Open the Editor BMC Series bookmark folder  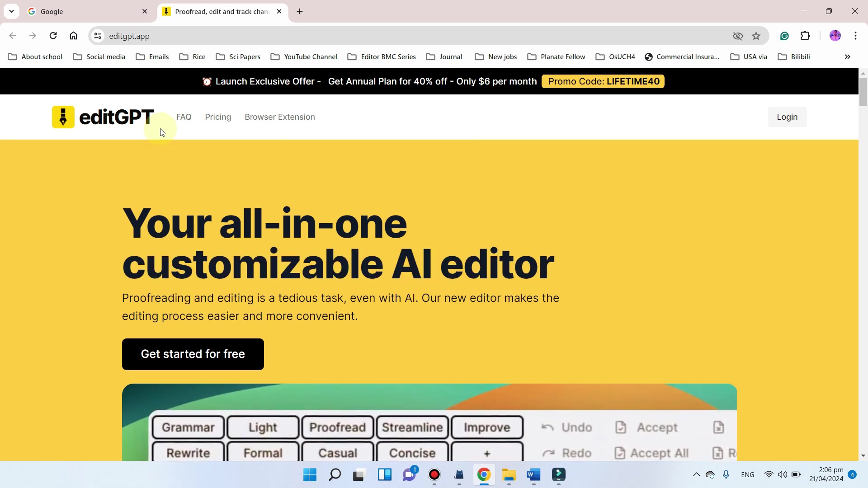point(382,57)
